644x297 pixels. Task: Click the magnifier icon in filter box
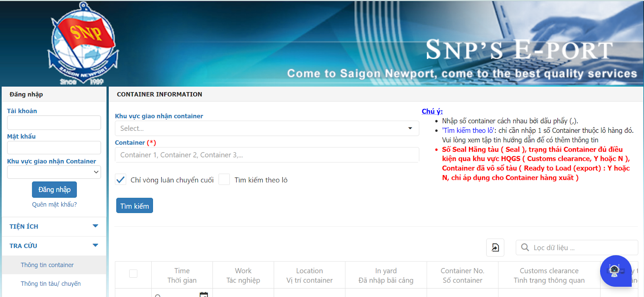pyautogui.click(x=525, y=248)
